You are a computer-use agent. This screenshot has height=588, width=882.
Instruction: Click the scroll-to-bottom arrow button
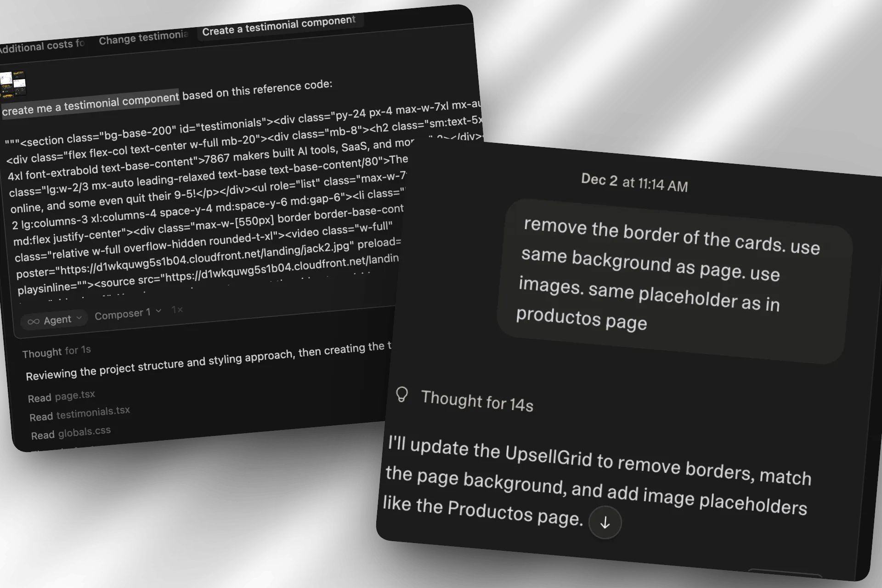click(605, 522)
